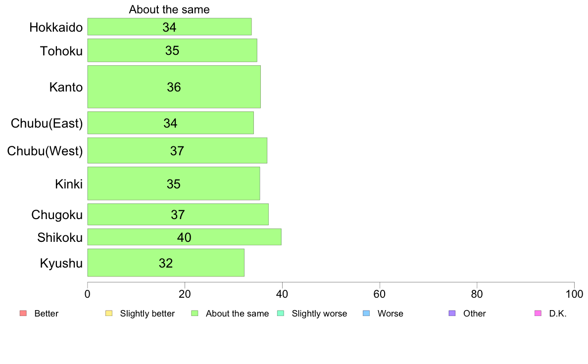This screenshot has width=588, height=364.
Task: Click the pink D.K. legend swatch
Action: (x=538, y=313)
